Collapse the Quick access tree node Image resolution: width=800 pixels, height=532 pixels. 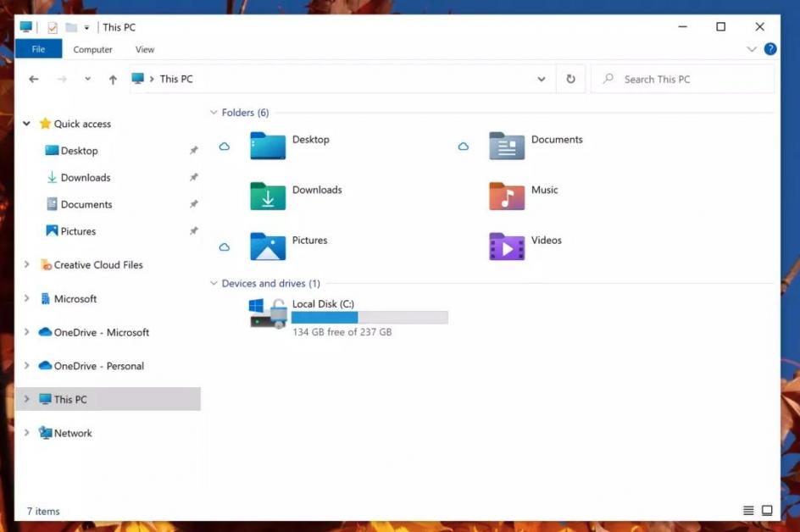pyautogui.click(x=26, y=124)
